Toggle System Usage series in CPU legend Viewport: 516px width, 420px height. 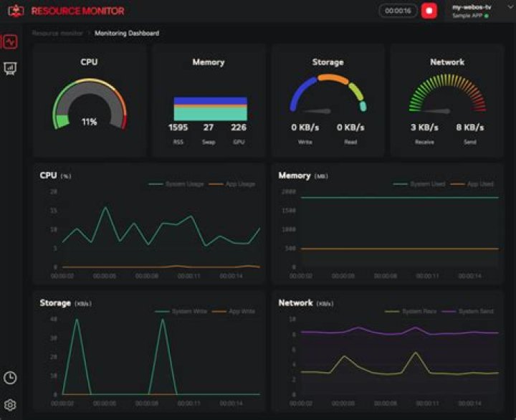coord(176,184)
